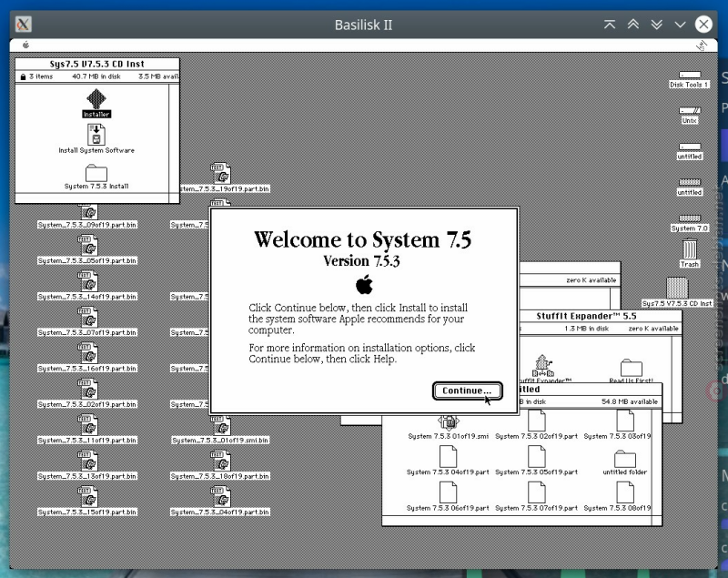Click the lock icon beside 3 items

(23, 76)
